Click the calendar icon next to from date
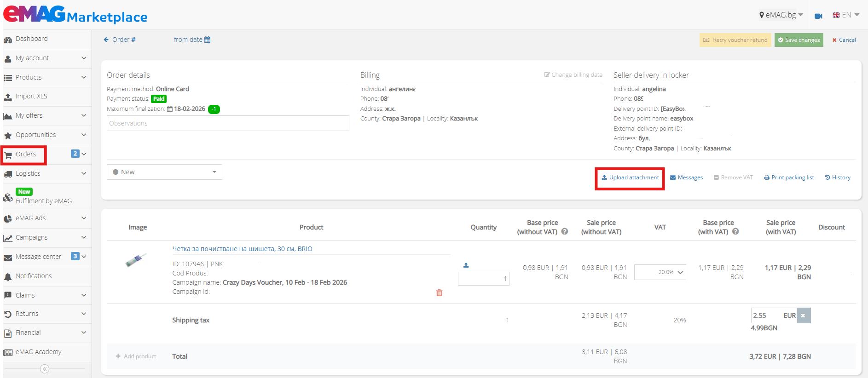Viewport: 868px width, 378px height. point(207,40)
